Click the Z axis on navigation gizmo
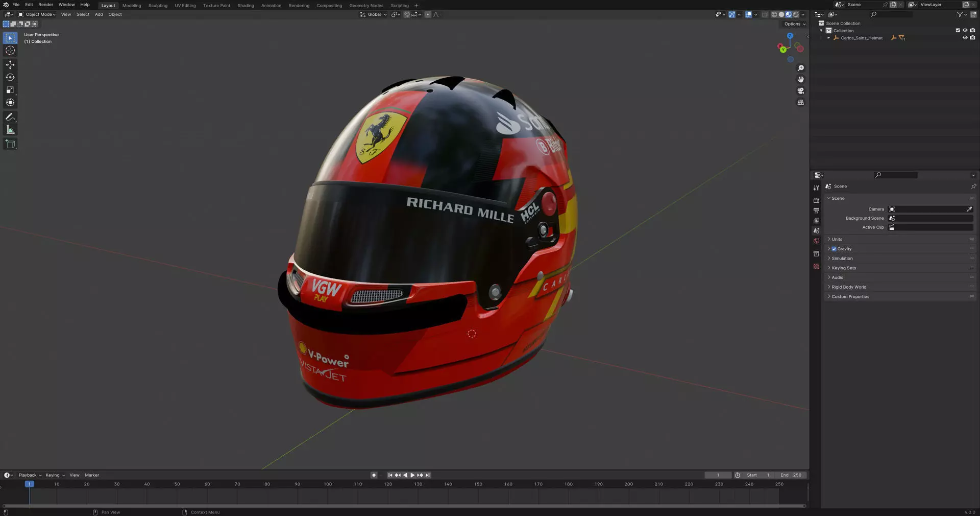This screenshot has width=980, height=516. (x=790, y=36)
